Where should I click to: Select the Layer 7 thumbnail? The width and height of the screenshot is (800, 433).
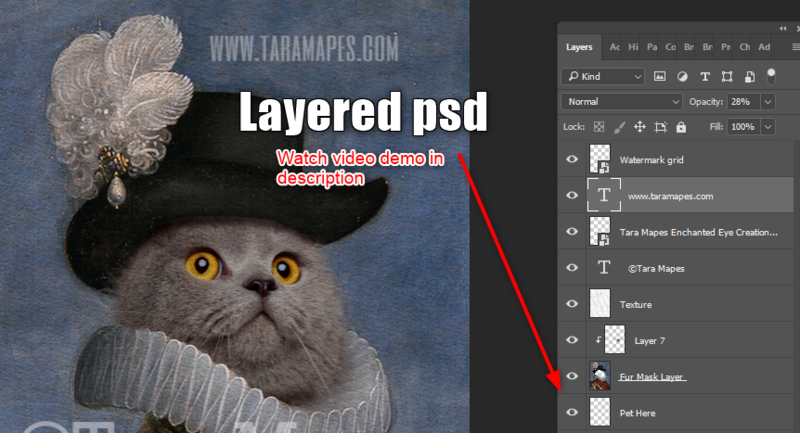click(615, 340)
